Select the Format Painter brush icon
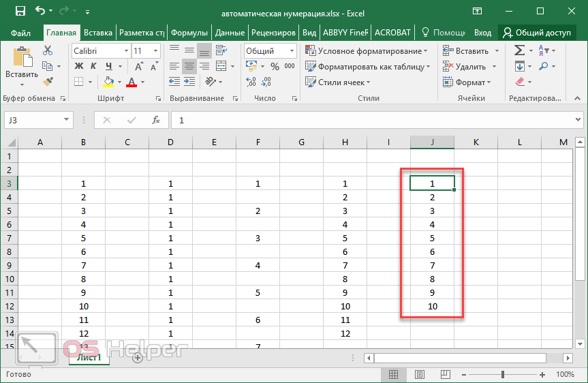The image size is (588, 383). pos(48,82)
